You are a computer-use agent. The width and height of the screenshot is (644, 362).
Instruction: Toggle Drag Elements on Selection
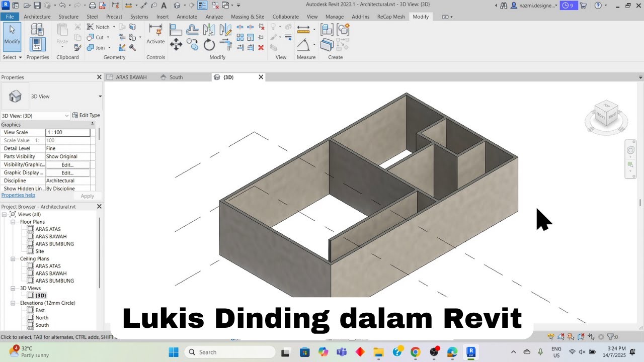[591, 337]
